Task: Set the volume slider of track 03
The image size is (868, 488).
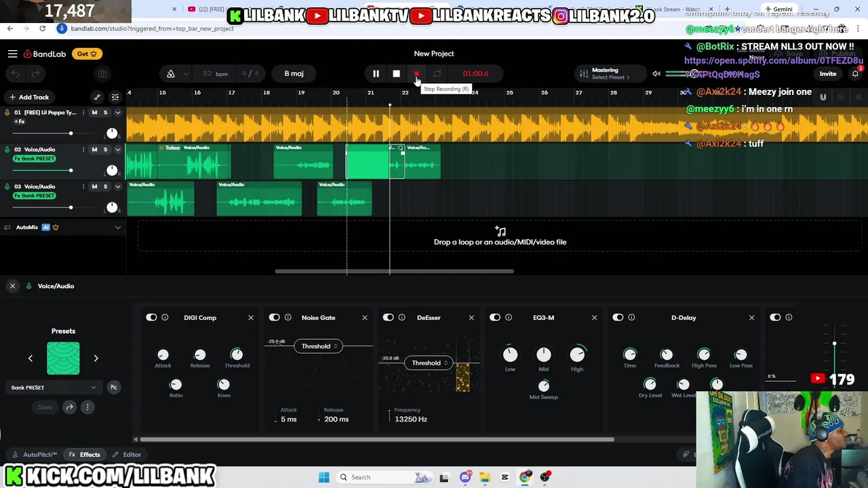Action: (53, 207)
